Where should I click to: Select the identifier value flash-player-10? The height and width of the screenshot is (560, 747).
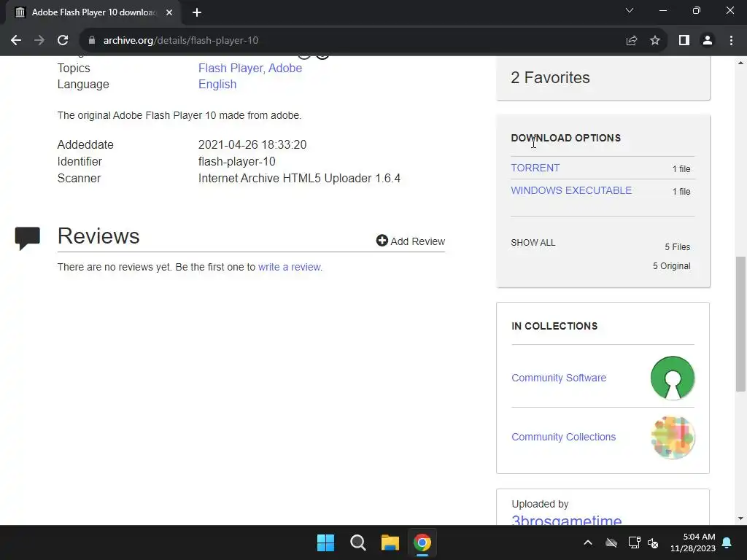coord(237,161)
